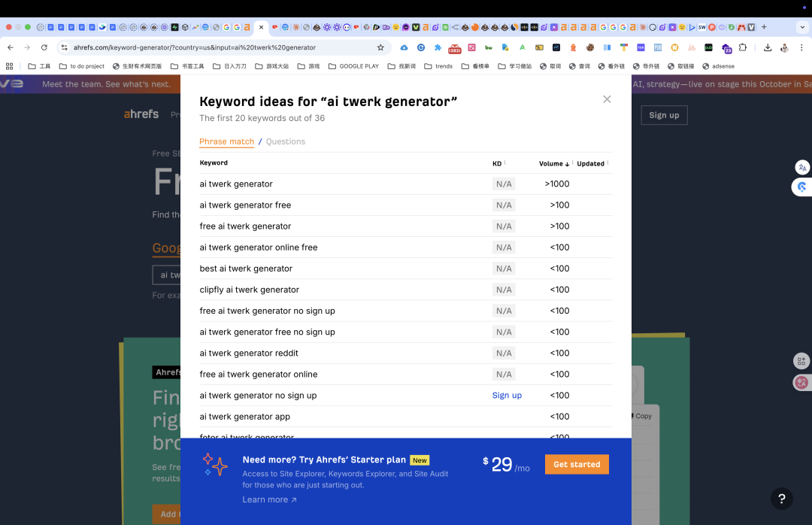Click the blue cloud extension icon

pyautogui.click(x=404, y=47)
